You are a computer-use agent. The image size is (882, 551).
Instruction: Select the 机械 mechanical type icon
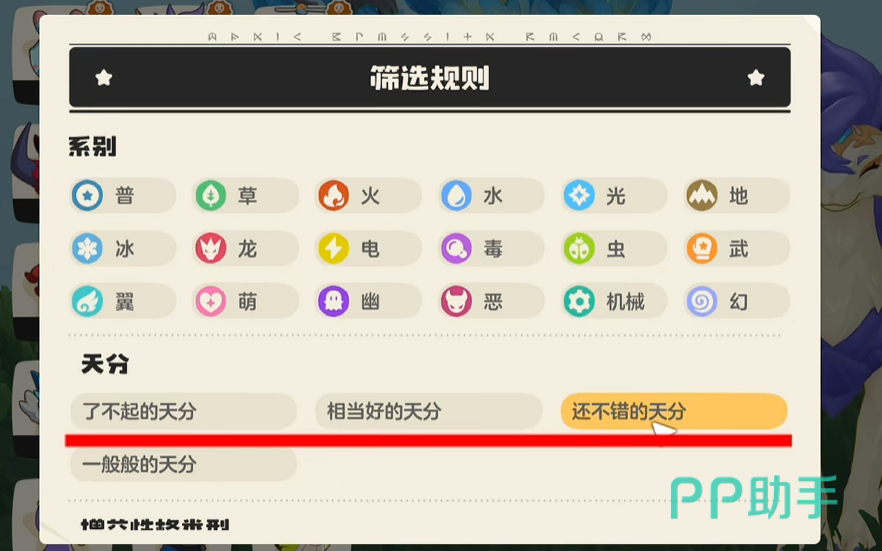[x=579, y=301]
